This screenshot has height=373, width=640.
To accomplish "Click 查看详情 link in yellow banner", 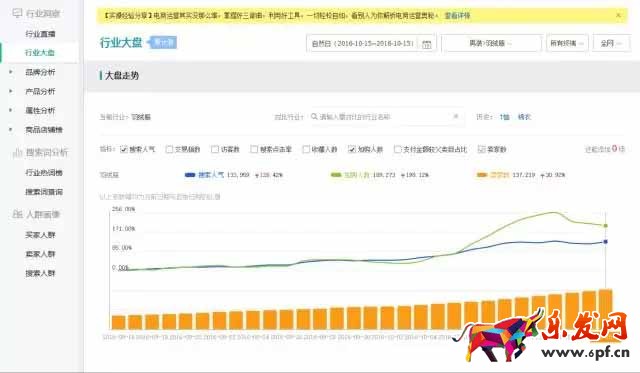I will (x=457, y=16).
